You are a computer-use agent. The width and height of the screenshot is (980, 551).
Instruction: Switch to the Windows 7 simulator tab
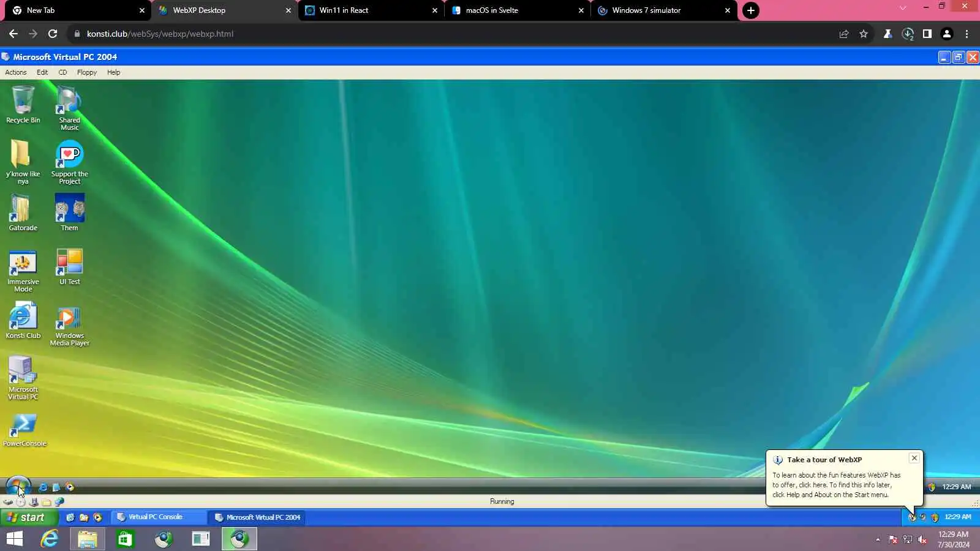[663, 10]
